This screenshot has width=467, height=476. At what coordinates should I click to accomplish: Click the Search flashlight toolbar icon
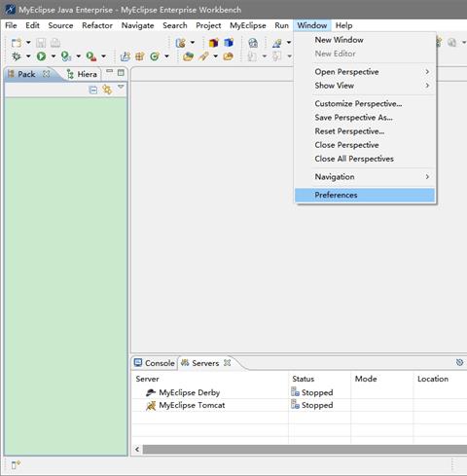[204, 56]
